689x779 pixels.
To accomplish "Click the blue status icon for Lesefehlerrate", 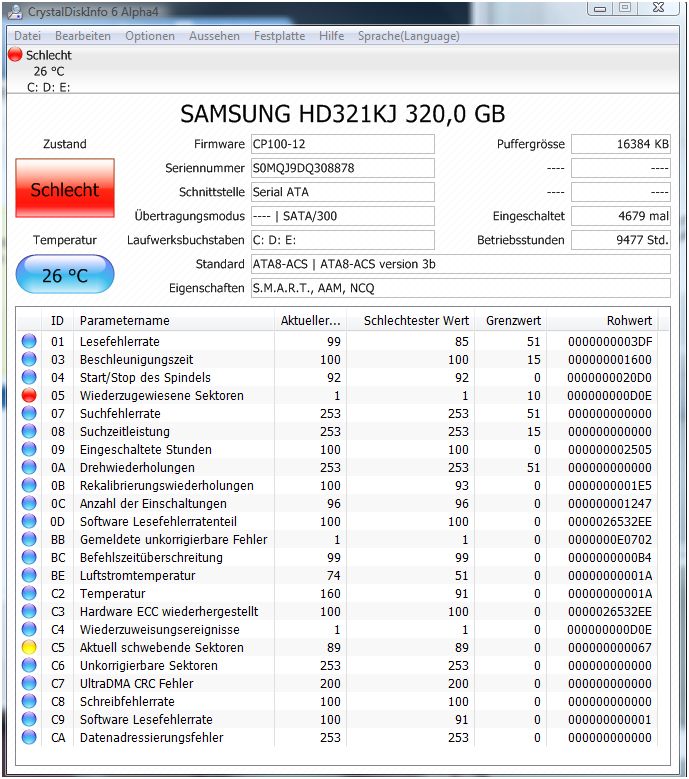I will pos(29,341).
